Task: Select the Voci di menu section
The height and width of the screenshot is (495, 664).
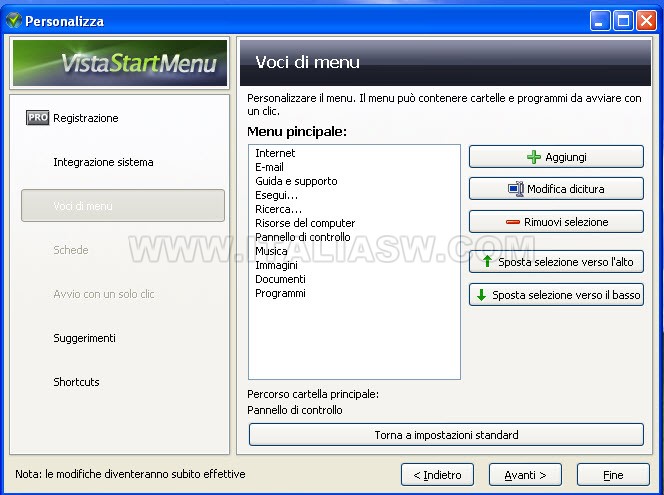Action: click(x=123, y=206)
